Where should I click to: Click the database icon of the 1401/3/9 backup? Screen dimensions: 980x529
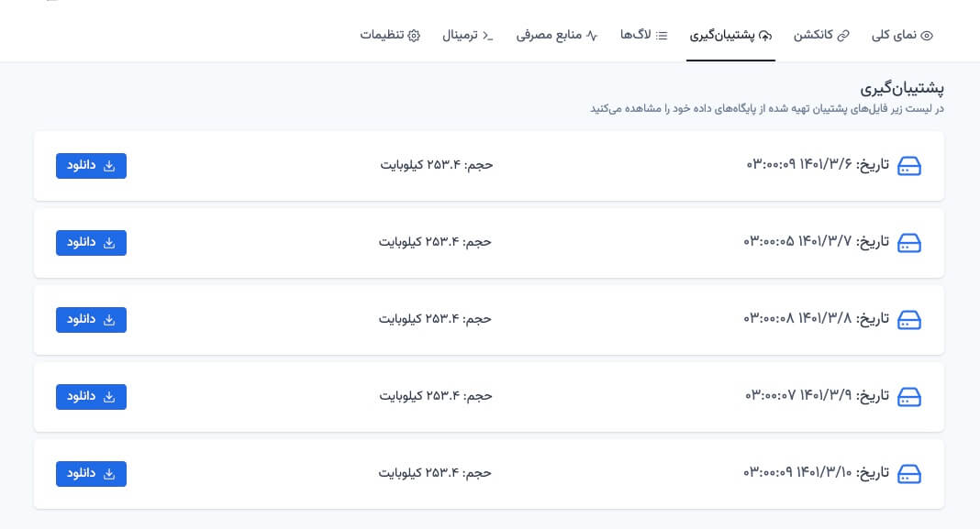[908, 397]
